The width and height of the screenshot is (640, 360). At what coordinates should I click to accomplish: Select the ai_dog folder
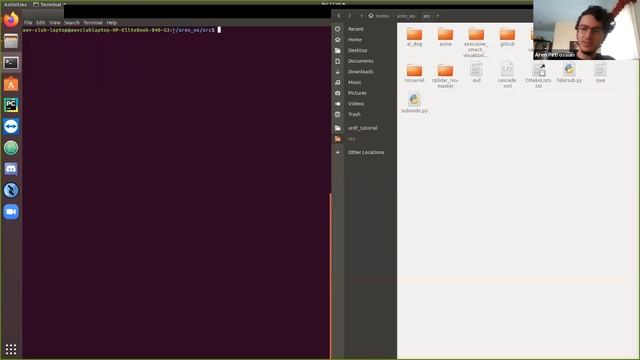click(x=414, y=37)
